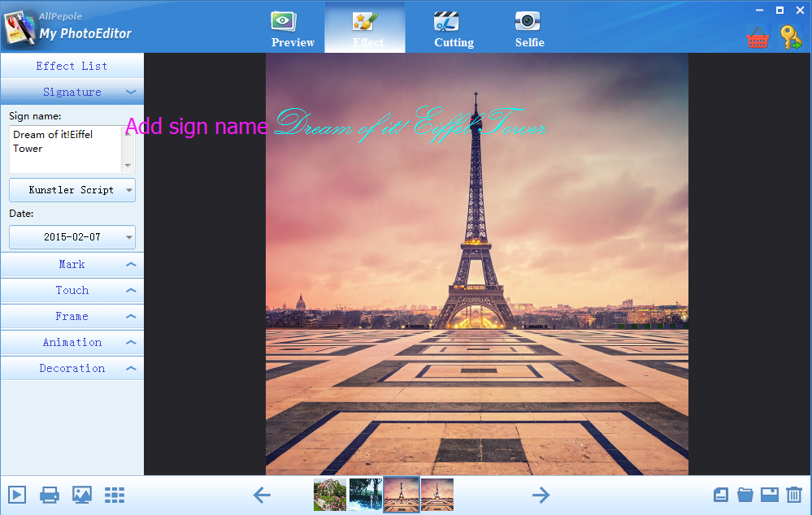Click the signature text on the photo

click(410, 125)
